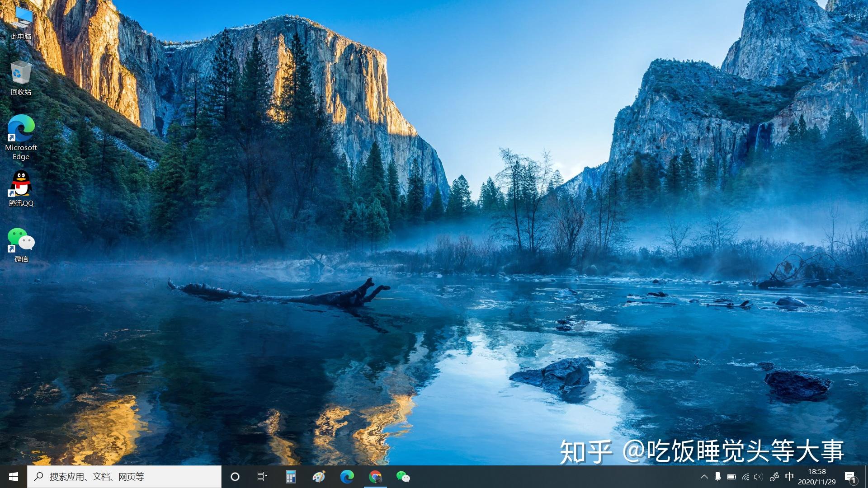
Task: Click the microphone tray icon
Action: 717,477
